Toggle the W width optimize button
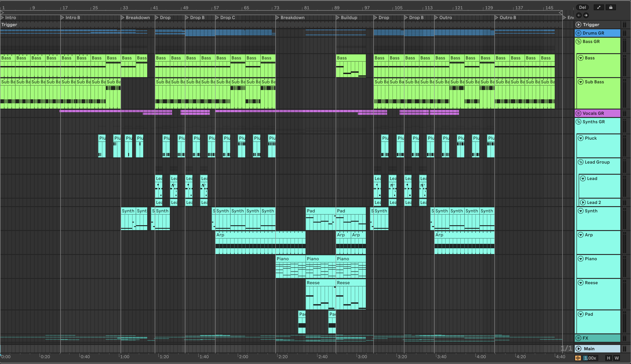Viewport: 631px width, 364px height. tap(617, 358)
